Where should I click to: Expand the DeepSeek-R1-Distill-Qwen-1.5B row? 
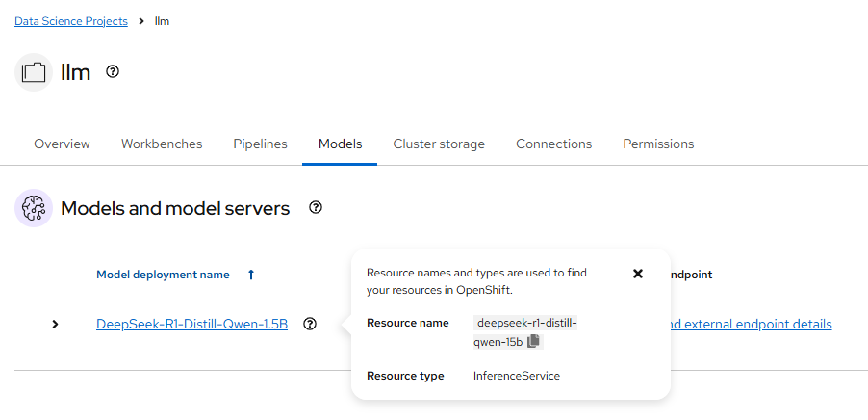coord(55,324)
